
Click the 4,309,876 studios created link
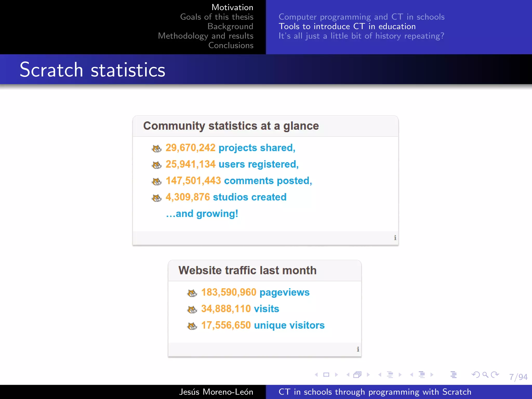click(x=226, y=197)
